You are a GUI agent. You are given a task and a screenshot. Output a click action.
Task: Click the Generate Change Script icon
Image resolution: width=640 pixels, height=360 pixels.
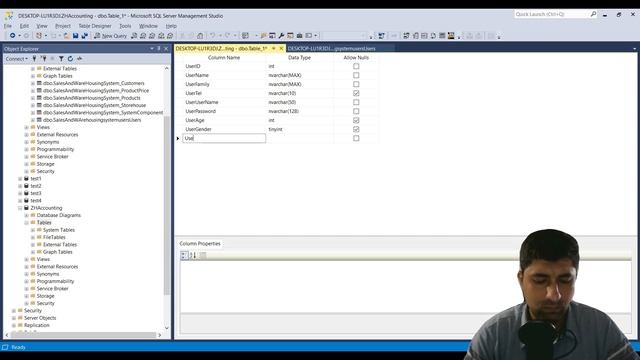(x=381, y=36)
